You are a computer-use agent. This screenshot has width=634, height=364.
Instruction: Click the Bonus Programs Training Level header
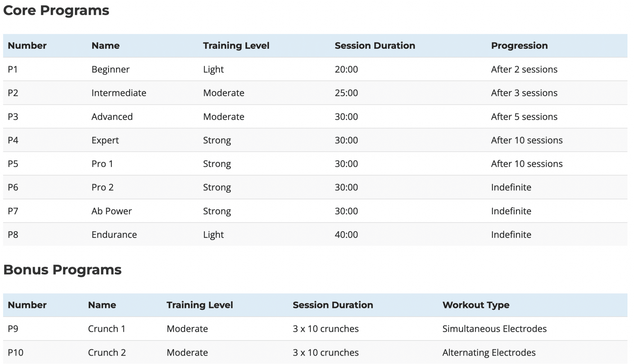click(x=199, y=305)
